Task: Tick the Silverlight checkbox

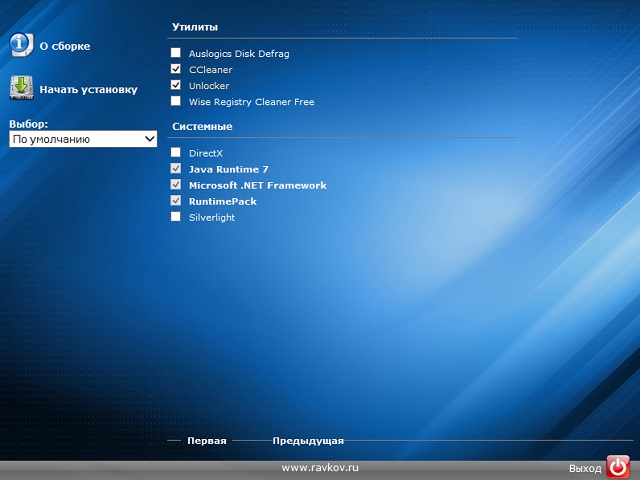Action: coord(176,216)
